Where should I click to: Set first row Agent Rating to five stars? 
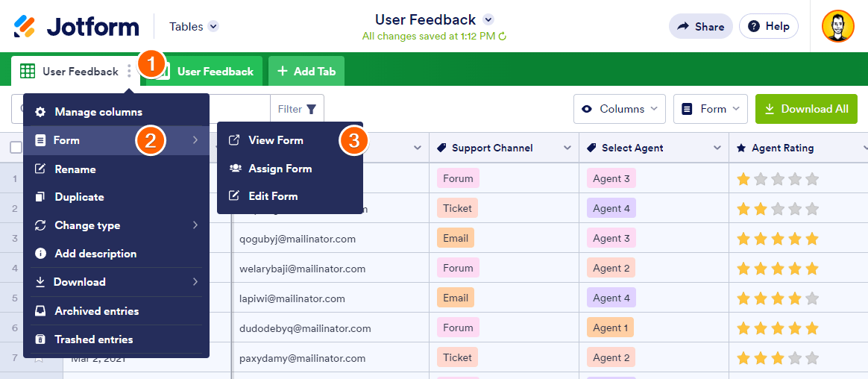coord(812,179)
